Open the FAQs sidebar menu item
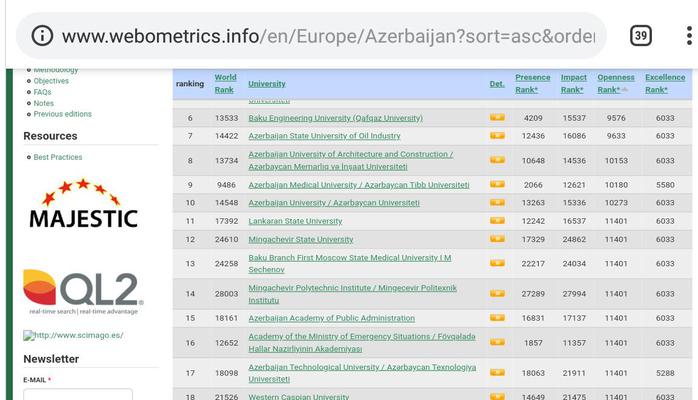The image size is (698, 400). (x=42, y=92)
